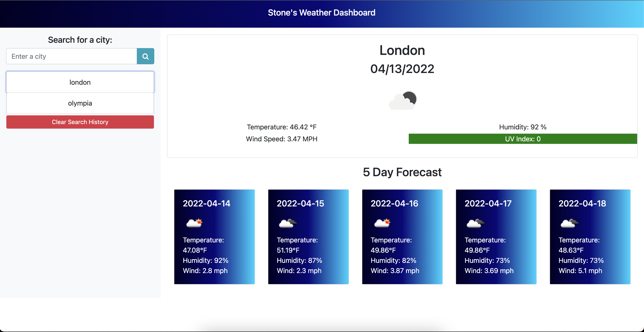Select london from search history

tap(80, 82)
